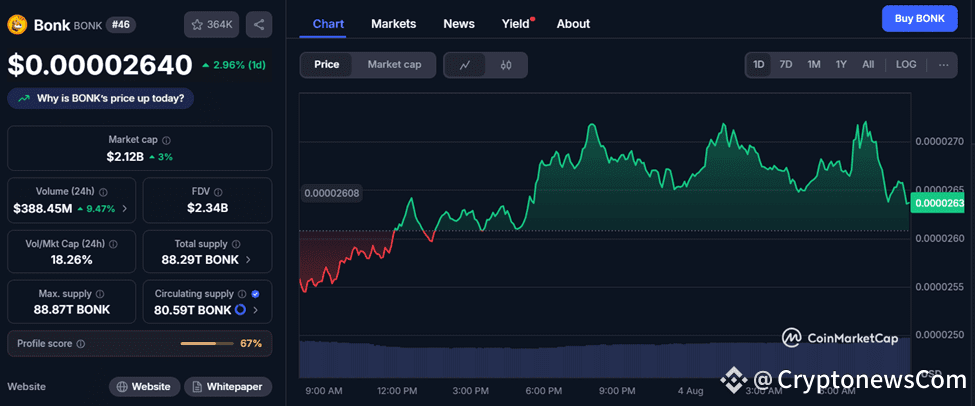Click the volume bars below the chart
This screenshot has width=975, height=406.
[604, 359]
